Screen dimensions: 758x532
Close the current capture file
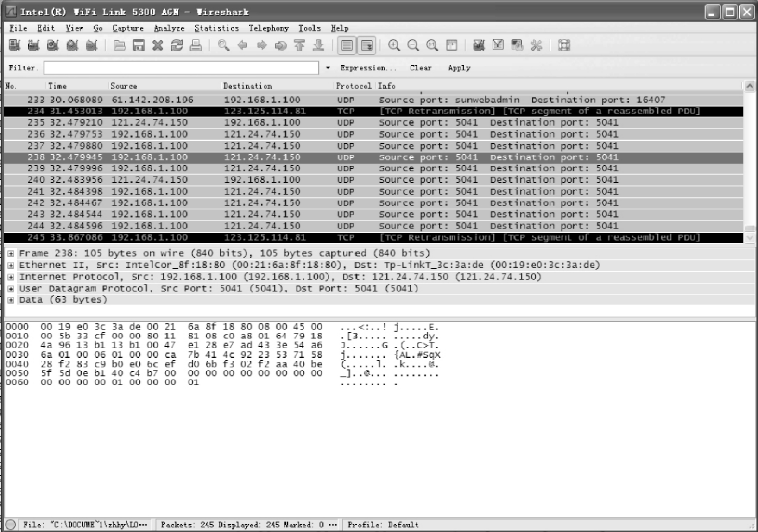[158, 45]
